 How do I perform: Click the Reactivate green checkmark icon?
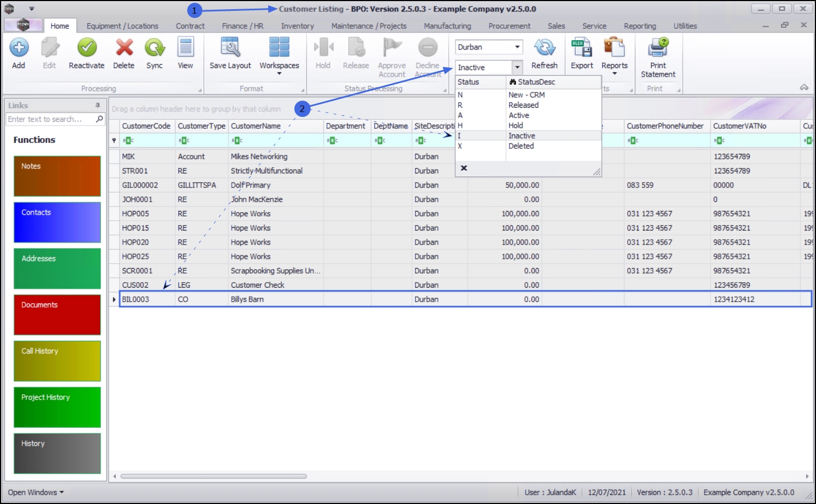coord(86,48)
